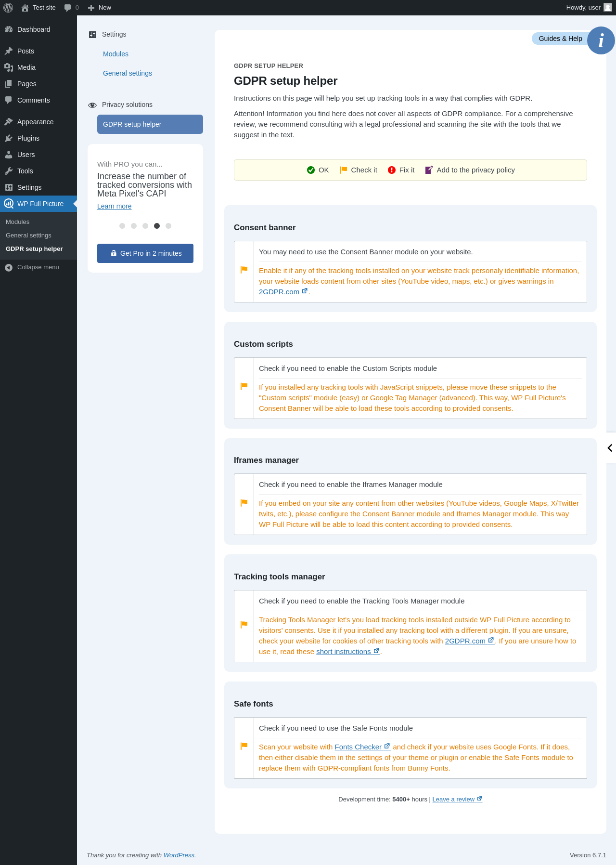Click the user avatar icon
Image resolution: width=616 pixels, height=865 pixels.
608,7
